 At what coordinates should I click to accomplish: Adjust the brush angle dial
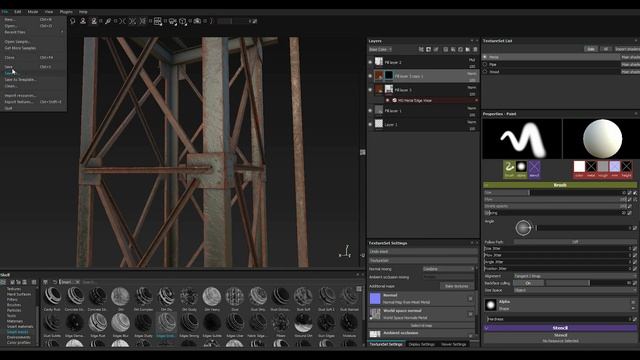(x=523, y=228)
